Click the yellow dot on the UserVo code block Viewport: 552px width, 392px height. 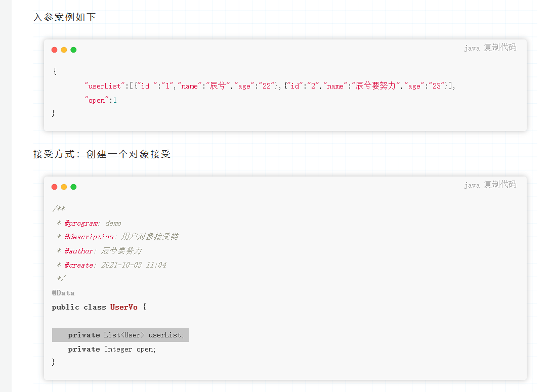click(64, 187)
